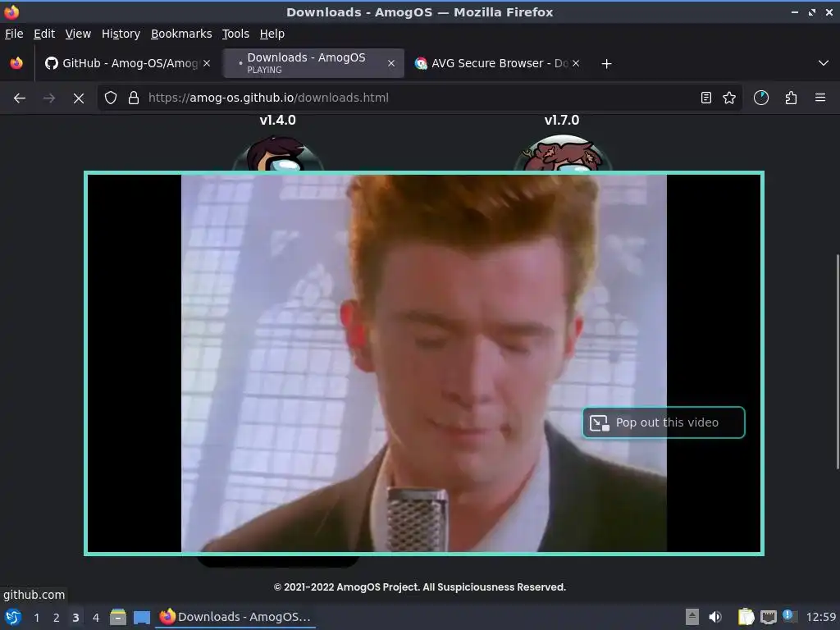This screenshot has height=630, width=840.
Task: Open the update notification tray icon
Action: (x=789, y=615)
